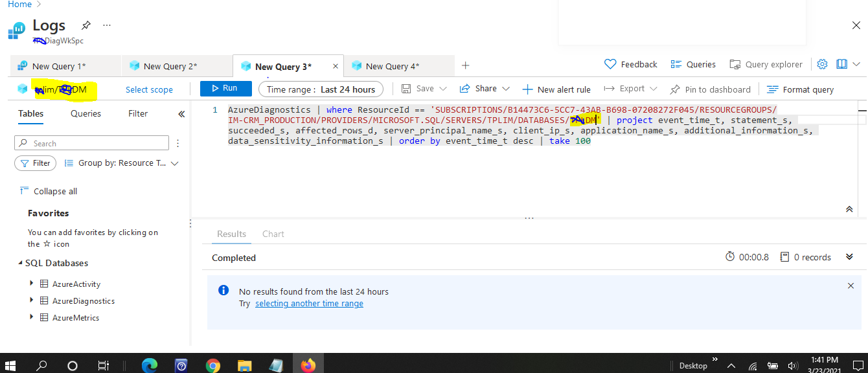Expand results details double down chevron
Screen dimensions: 868x373
849,257
